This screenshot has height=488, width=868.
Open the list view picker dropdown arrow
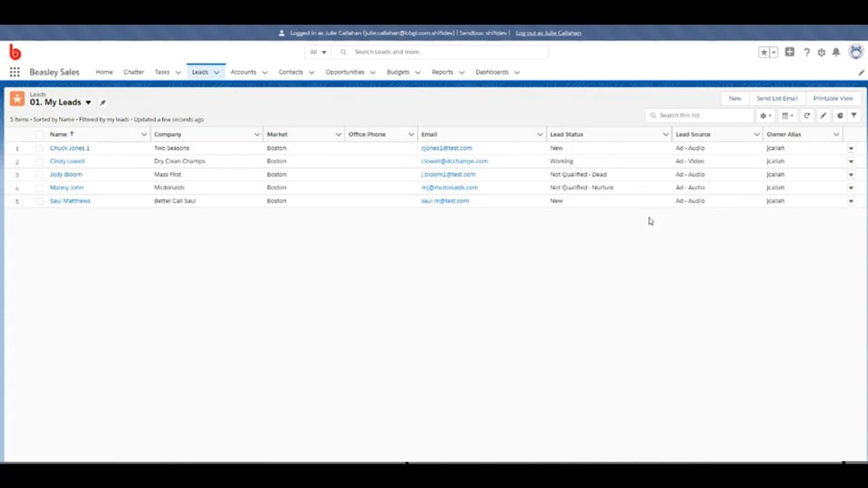click(x=88, y=102)
